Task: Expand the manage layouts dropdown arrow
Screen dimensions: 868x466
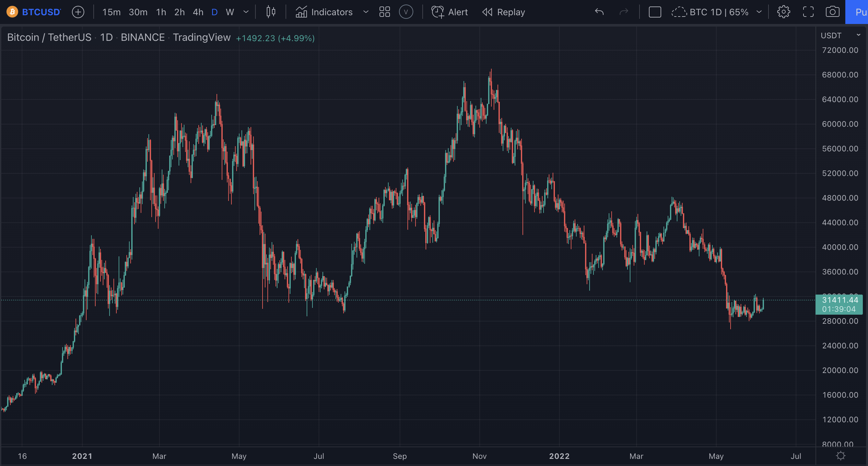Action: [x=759, y=12]
